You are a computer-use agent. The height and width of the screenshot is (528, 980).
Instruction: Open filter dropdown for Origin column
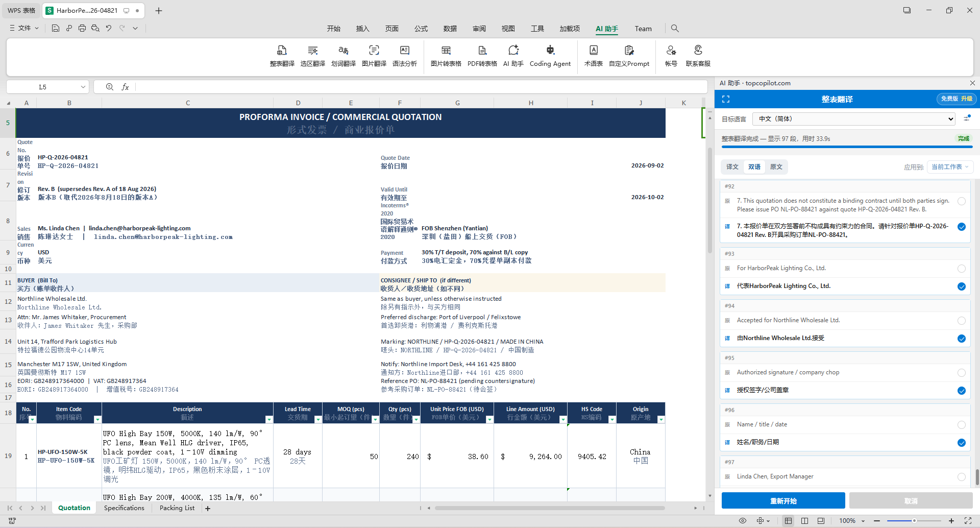tap(661, 419)
